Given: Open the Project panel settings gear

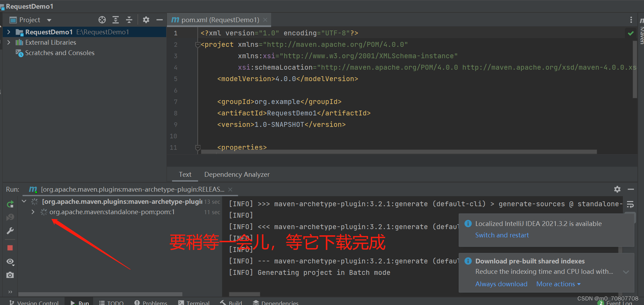Looking at the screenshot, I should pos(146,20).
